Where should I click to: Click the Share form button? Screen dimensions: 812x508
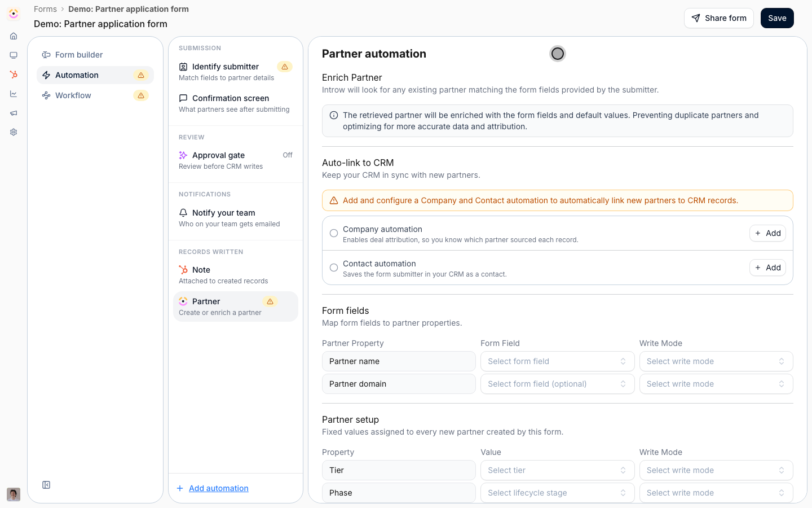(x=719, y=18)
